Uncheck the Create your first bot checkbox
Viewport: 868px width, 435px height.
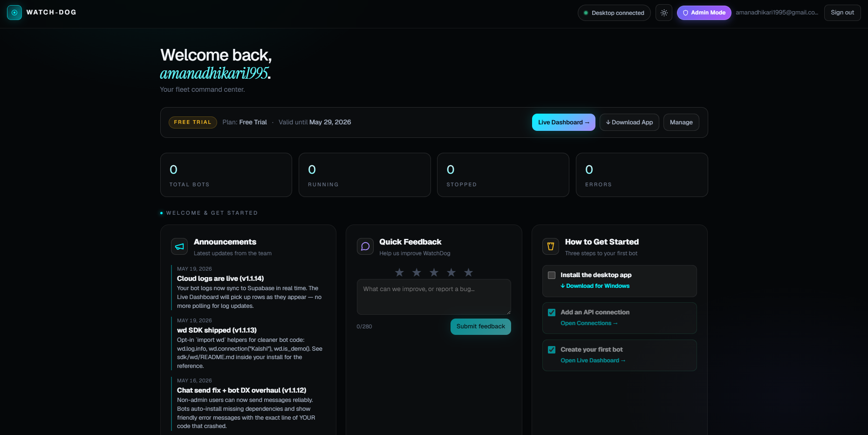point(552,350)
